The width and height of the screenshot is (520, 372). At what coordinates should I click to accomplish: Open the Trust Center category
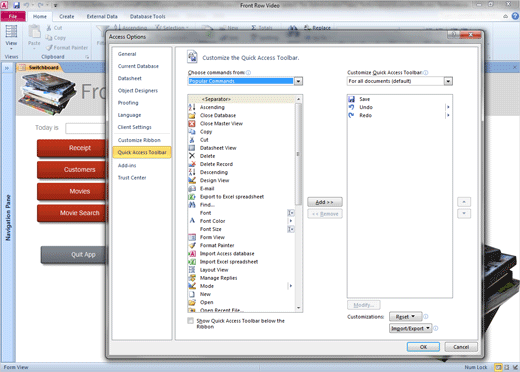[132, 178]
